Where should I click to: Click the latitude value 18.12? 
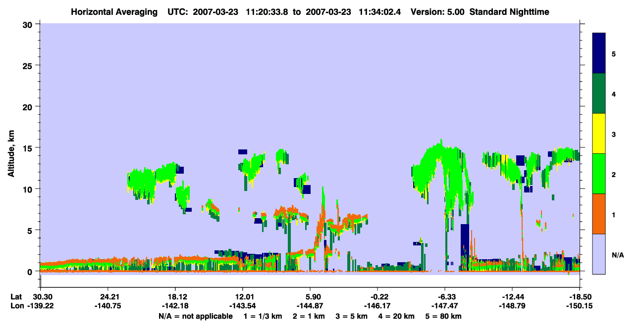tap(175, 297)
